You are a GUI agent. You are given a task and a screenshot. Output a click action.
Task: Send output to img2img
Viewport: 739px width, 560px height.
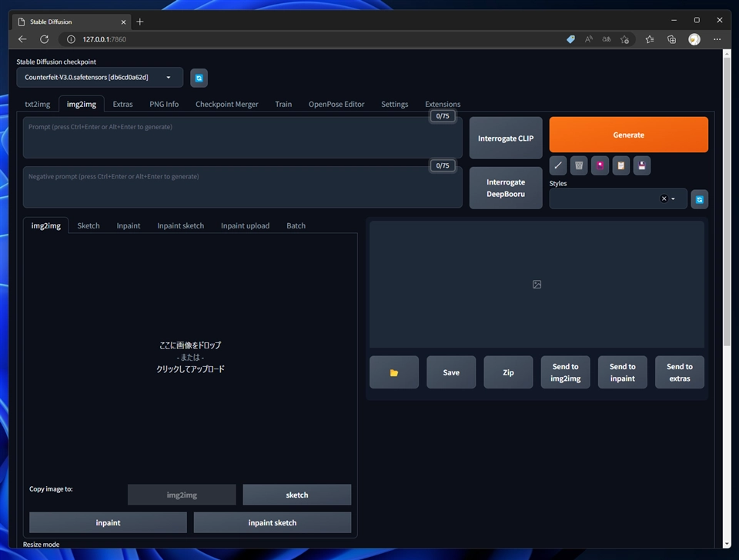coord(565,372)
